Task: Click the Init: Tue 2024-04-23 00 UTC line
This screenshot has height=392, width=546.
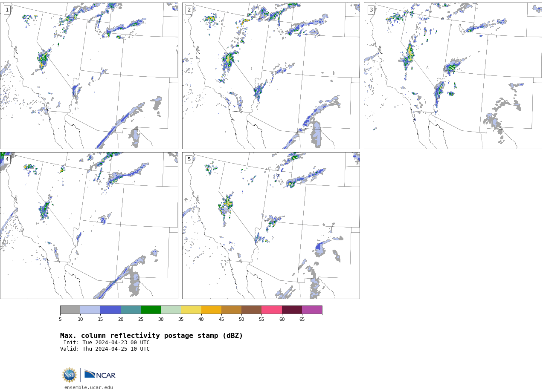Action: coord(107,343)
